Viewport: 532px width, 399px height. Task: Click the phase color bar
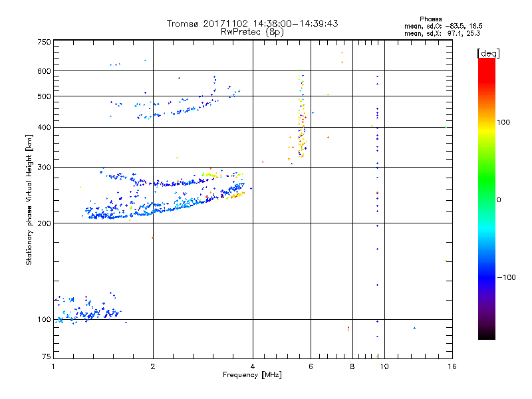[487, 199]
